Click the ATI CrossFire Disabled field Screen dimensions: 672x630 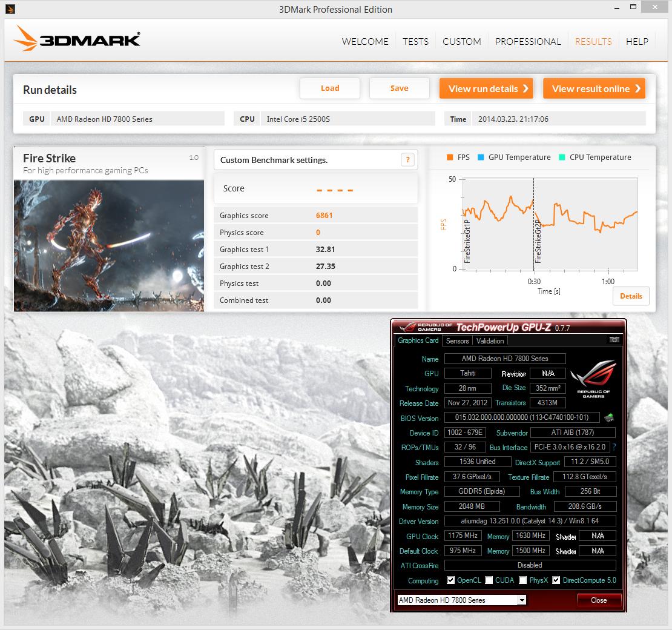pos(530,565)
